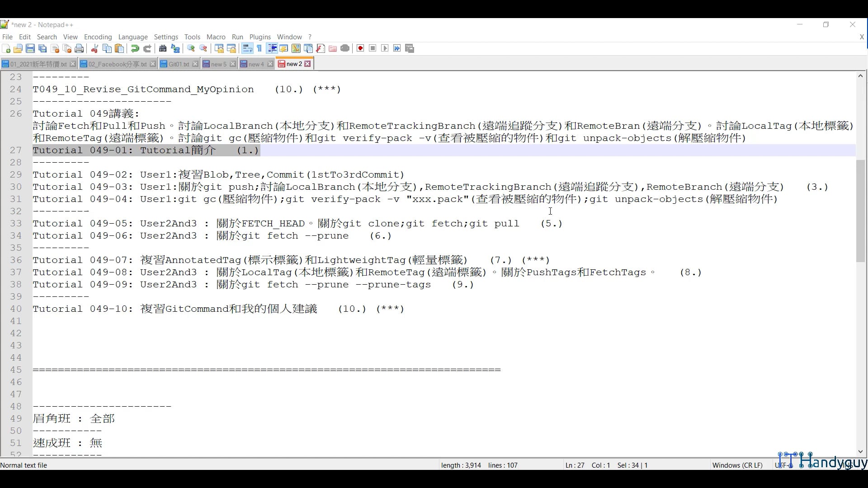Click the Windows (CR LF) status field
The width and height of the screenshot is (868, 488).
tap(738, 465)
